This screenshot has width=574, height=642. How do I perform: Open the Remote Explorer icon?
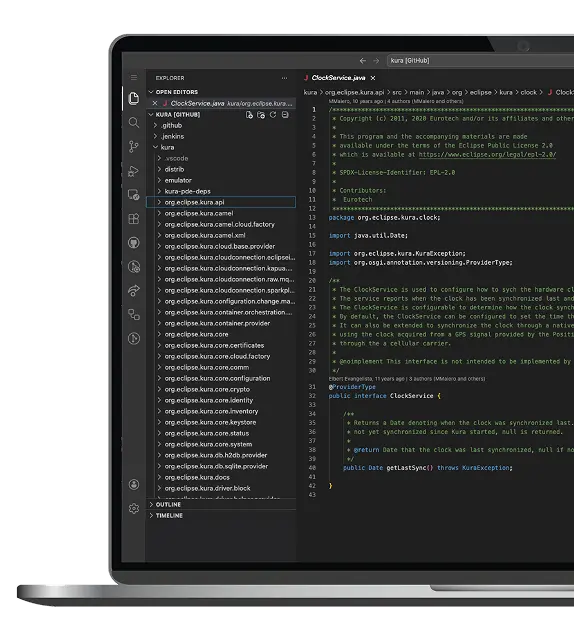[x=133, y=194]
